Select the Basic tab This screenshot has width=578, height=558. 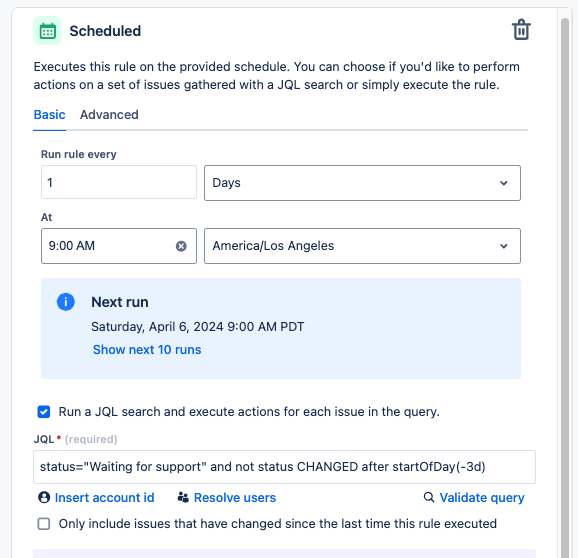point(49,115)
